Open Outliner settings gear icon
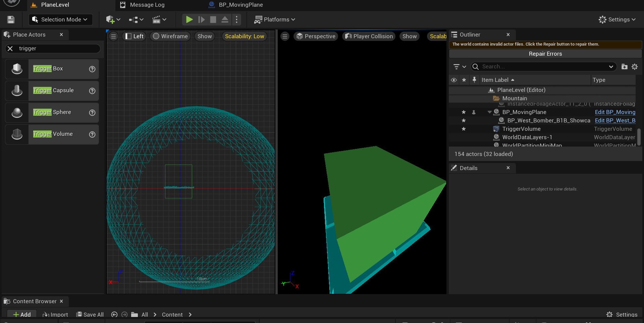 (635, 67)
